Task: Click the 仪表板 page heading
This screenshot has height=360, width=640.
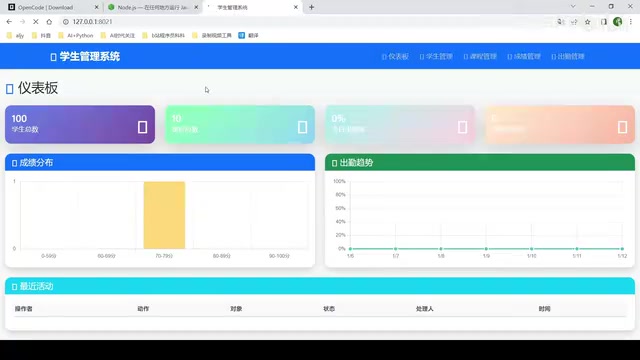Action: (32, 88)
